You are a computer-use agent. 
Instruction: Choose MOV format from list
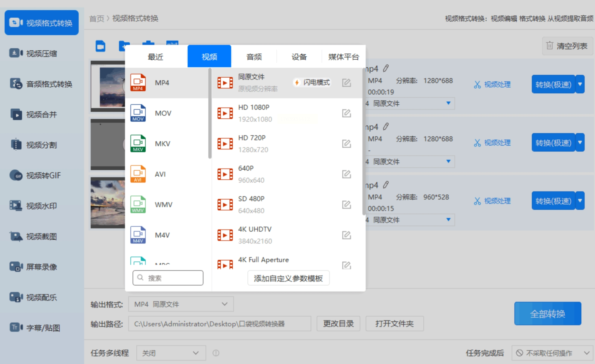(x=163, y=113)
